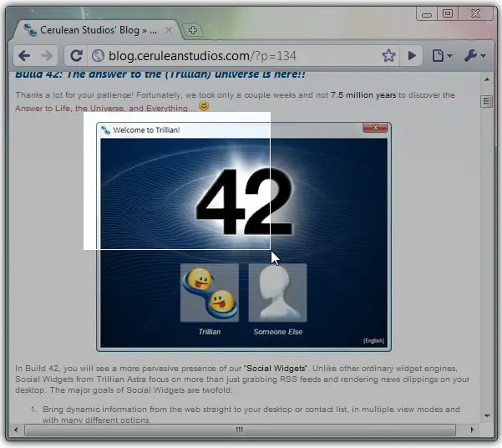Minimize the browser window

point(427,13)
